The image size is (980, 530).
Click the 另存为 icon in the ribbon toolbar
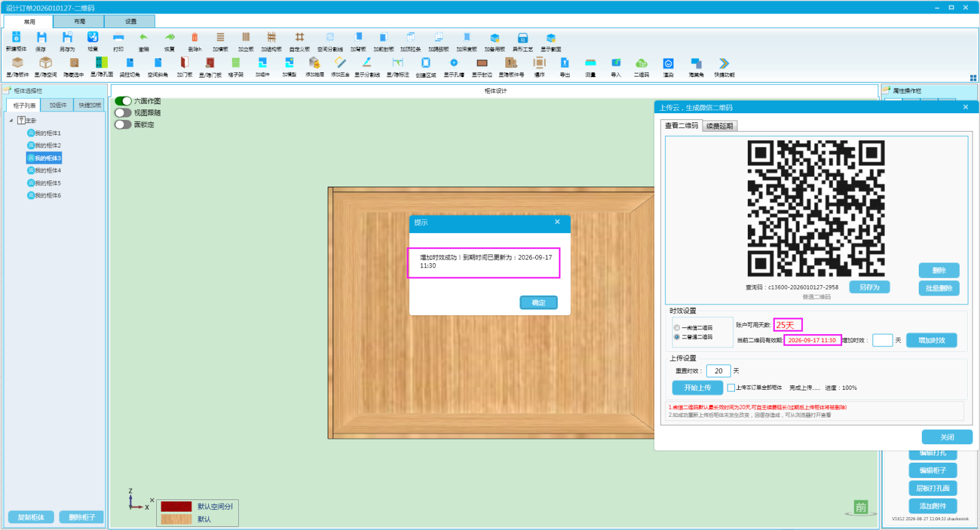pos(67,37)
